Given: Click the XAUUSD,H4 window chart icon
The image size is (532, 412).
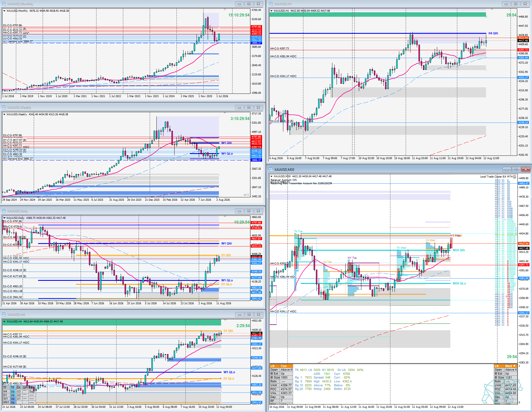Looking at the screenshot, I should 4,315.
